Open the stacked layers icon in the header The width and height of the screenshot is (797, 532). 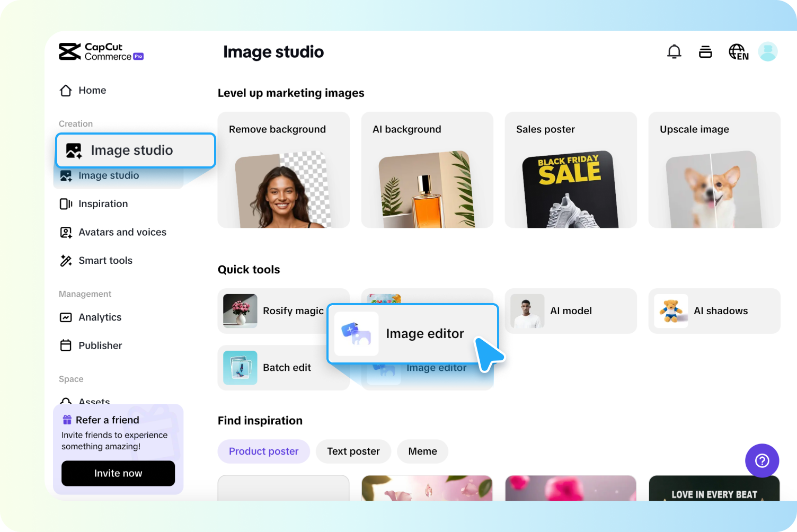(x=705, y=51)
